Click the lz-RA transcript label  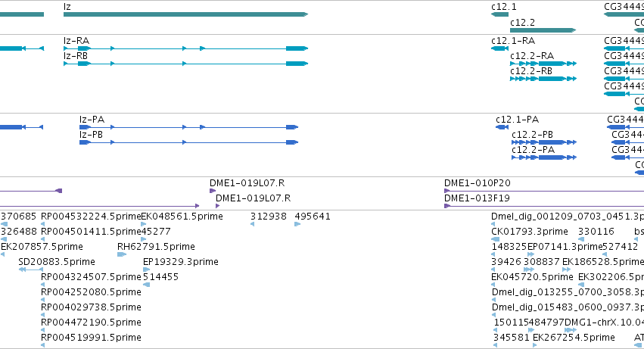(x=76, y=41)
